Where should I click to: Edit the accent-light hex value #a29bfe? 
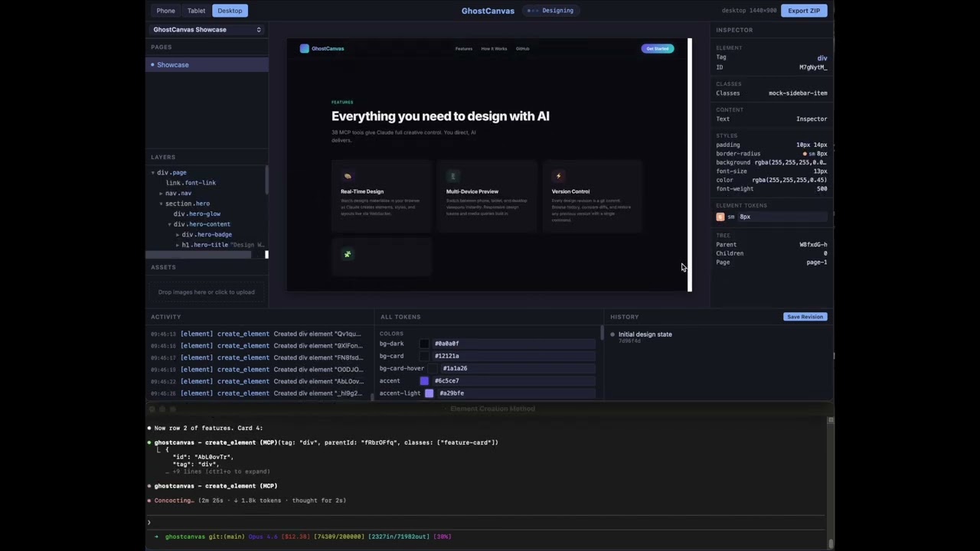(x=516, y=393)
